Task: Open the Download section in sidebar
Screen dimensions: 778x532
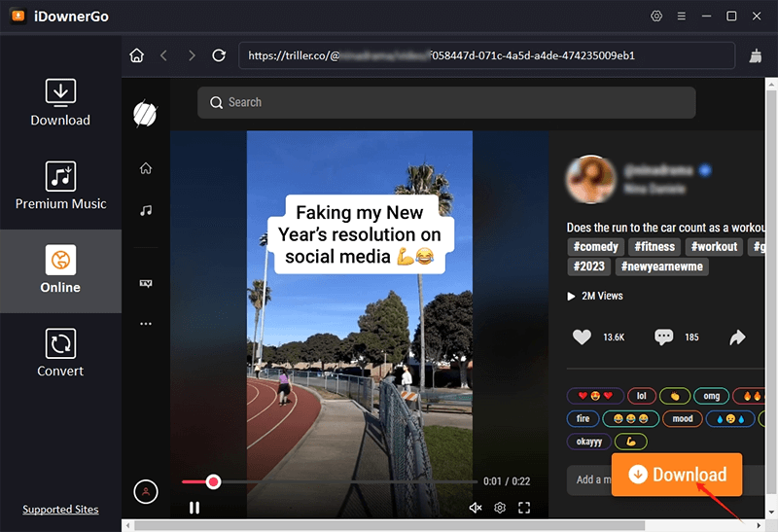Action: coord(60,103)
